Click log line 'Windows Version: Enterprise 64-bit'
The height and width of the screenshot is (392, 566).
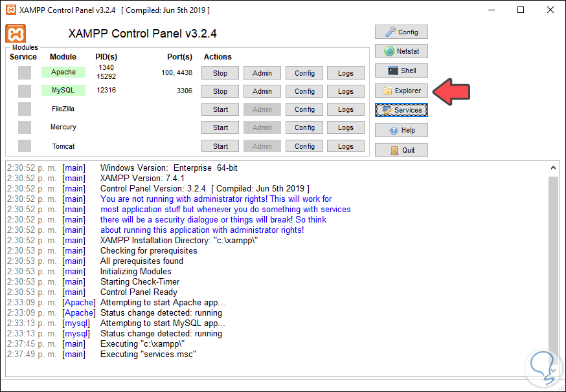169,168
